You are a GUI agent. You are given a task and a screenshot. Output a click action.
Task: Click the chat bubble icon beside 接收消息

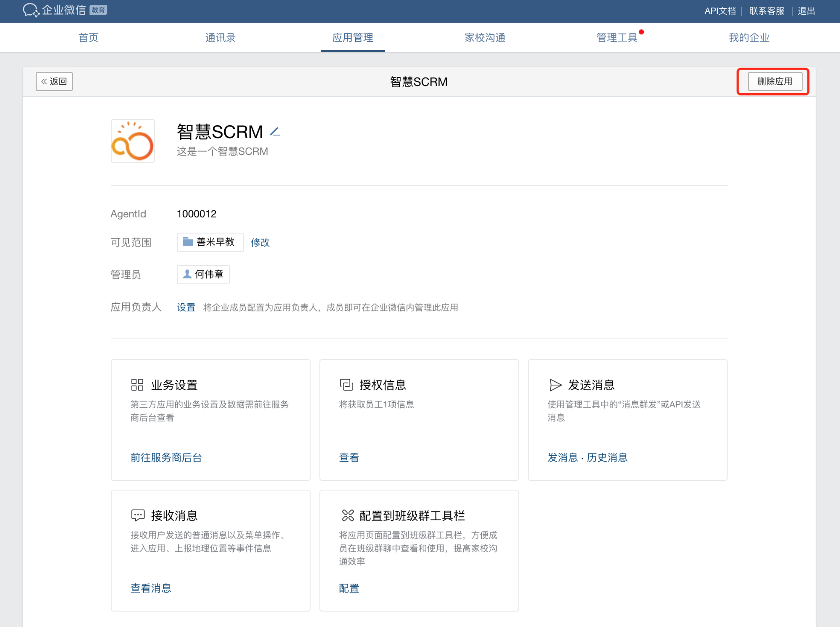point(138,515)
